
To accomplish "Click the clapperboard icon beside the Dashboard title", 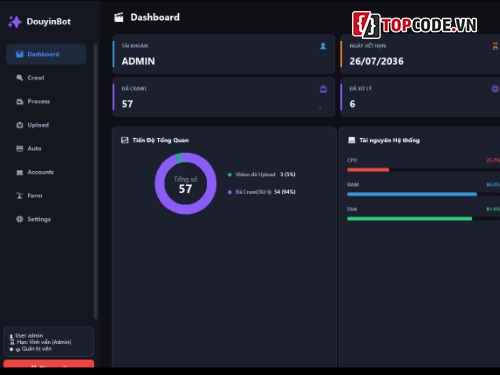I will 119,17.
